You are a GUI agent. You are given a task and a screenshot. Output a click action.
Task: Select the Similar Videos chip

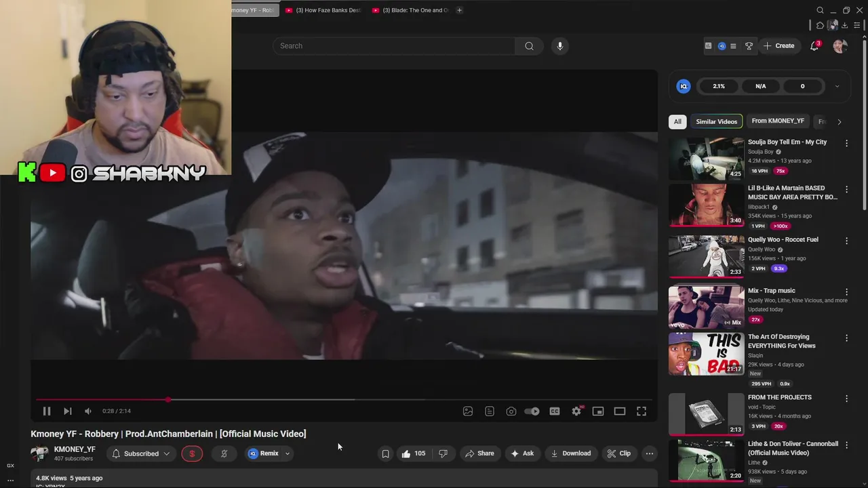[716, 121]
